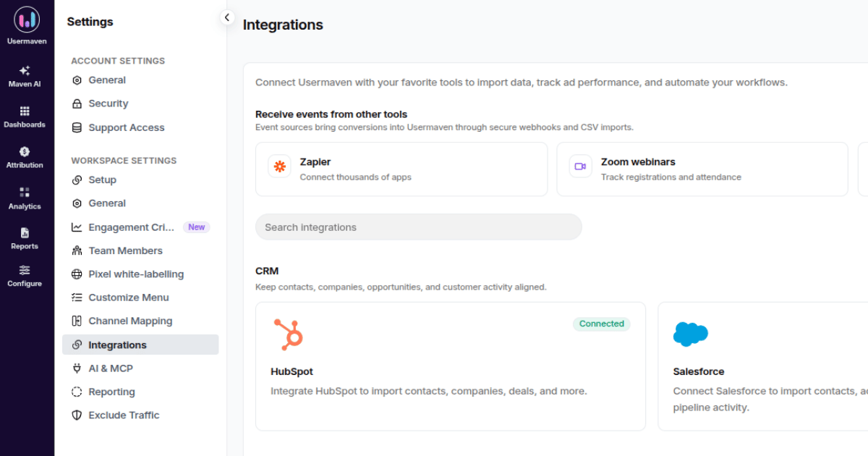Click 'Receive events from other tools' heading
Viewport: 868px width, 456px height.
331,114
